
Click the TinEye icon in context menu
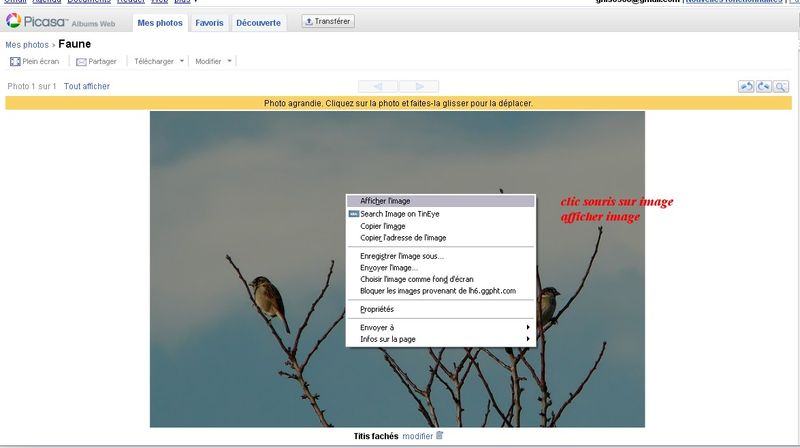[x=354, y=214]
